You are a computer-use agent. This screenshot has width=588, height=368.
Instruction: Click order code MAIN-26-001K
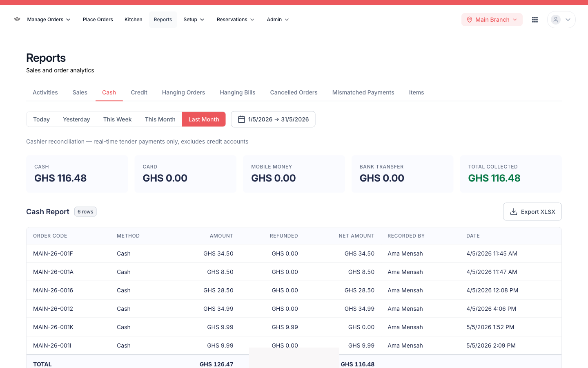pyautogui.click(x=53, y=327)
